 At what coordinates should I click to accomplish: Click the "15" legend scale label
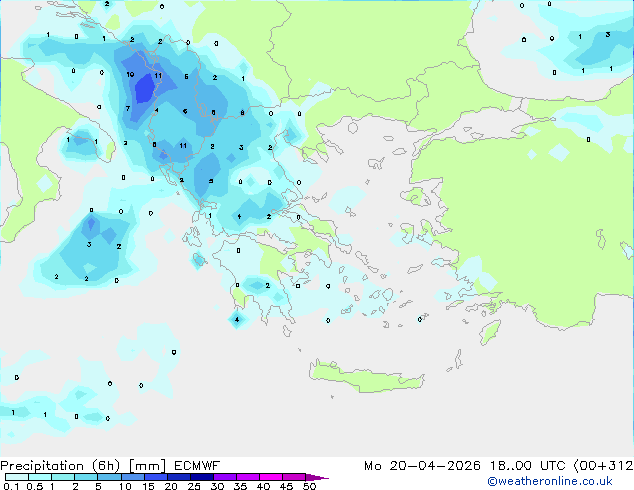pos(148,486)
